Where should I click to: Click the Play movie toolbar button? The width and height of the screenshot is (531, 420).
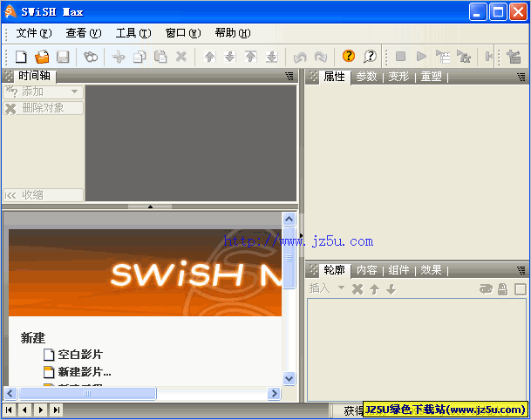421,56
